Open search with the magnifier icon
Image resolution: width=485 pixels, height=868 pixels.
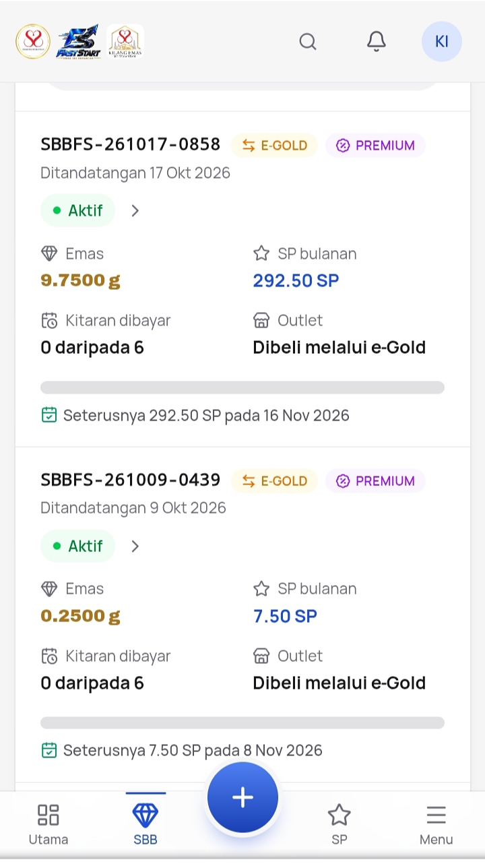click(308, 42)
